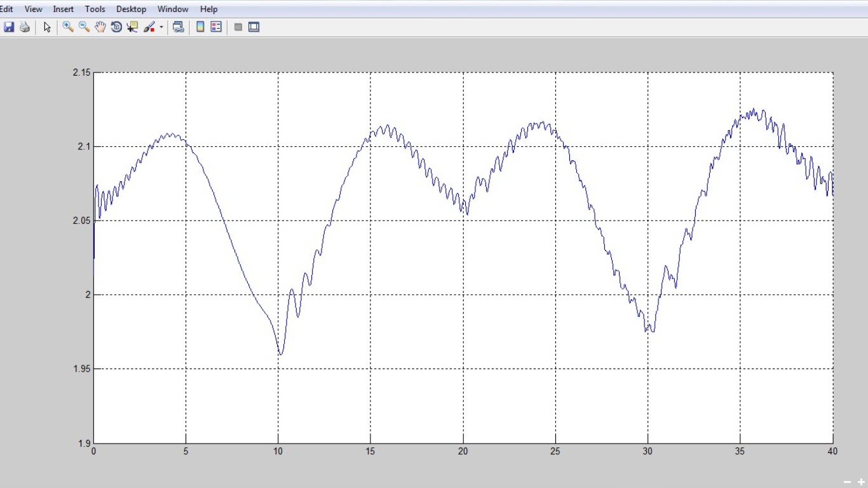Select the Rotate 3D tool

116,27
